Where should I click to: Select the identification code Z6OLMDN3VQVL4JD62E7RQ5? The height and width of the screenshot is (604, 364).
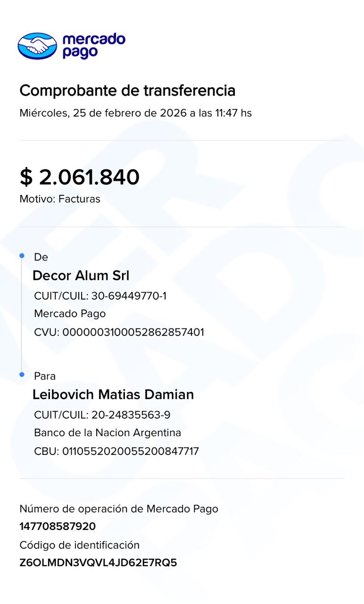(x=98, y=563)
